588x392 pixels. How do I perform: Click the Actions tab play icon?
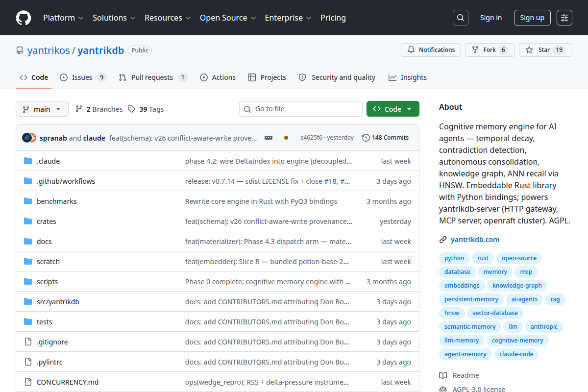tap(204, 77)
